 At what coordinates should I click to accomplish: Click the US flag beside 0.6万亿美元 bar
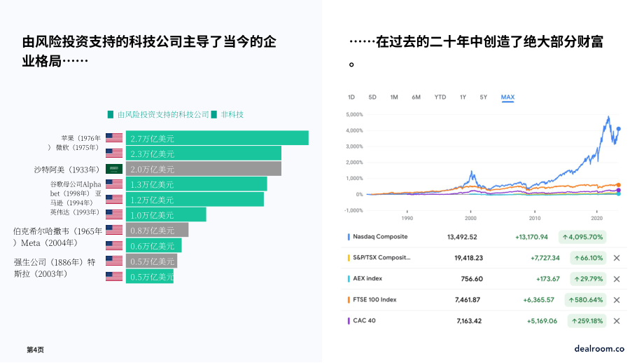114,245
